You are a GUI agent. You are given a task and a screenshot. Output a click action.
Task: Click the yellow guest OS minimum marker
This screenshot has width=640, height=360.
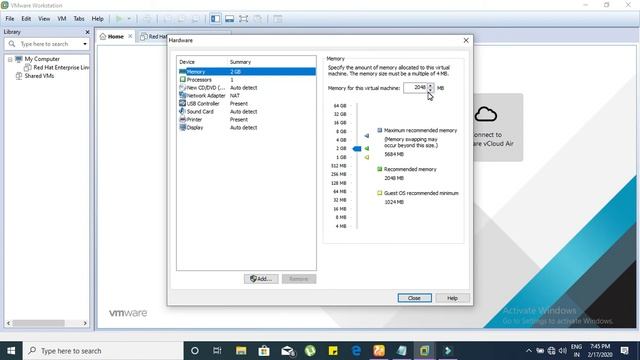pos(367,157)
